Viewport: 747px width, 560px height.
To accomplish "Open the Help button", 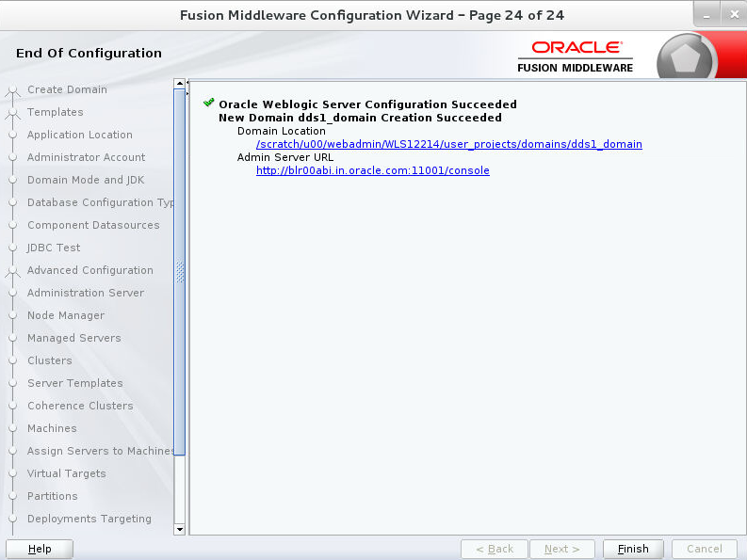I will click(40, 549).
